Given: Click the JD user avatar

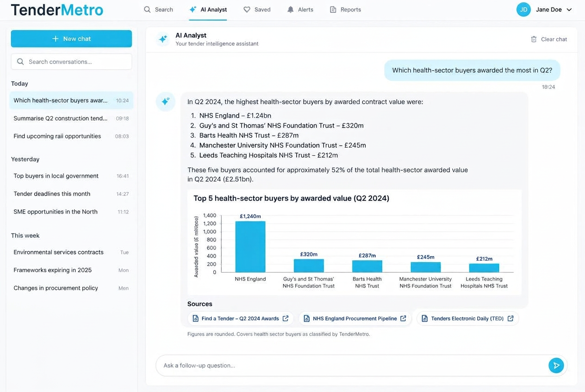Looking at the screenshot, I should (x=523, y=10).
